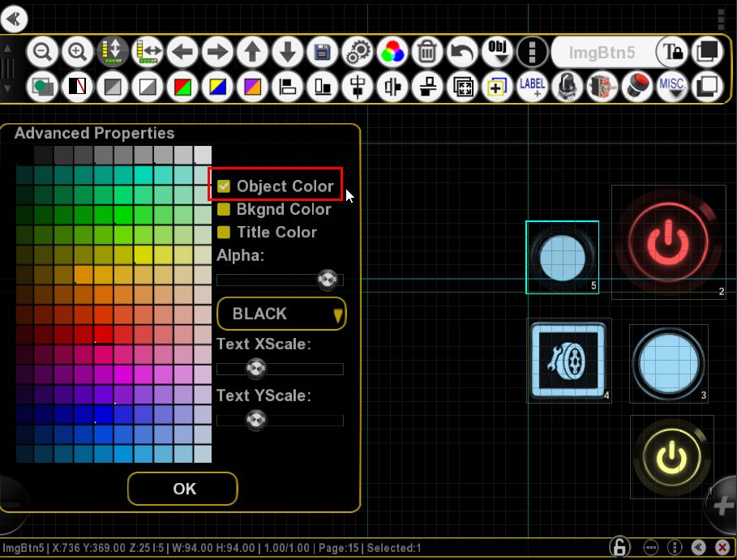Click the Alpha slider knob
Screen dimensions: 737x560
click(x=328, y=280)
